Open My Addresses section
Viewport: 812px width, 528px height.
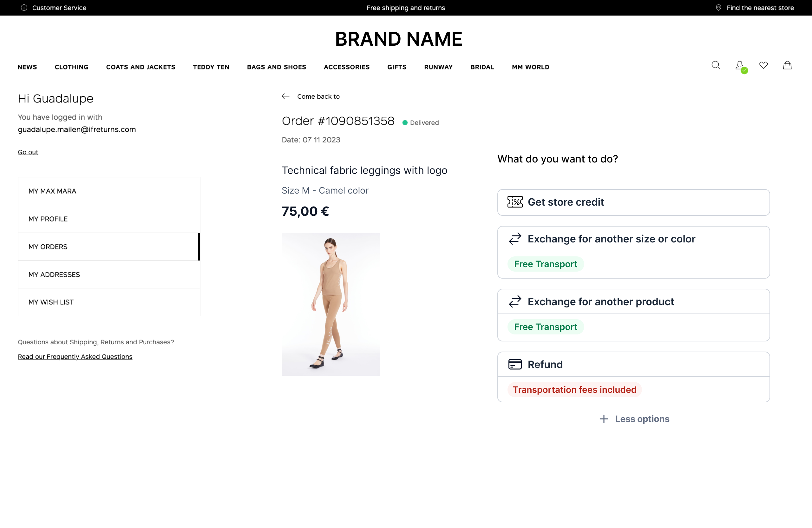click(54, 274)
